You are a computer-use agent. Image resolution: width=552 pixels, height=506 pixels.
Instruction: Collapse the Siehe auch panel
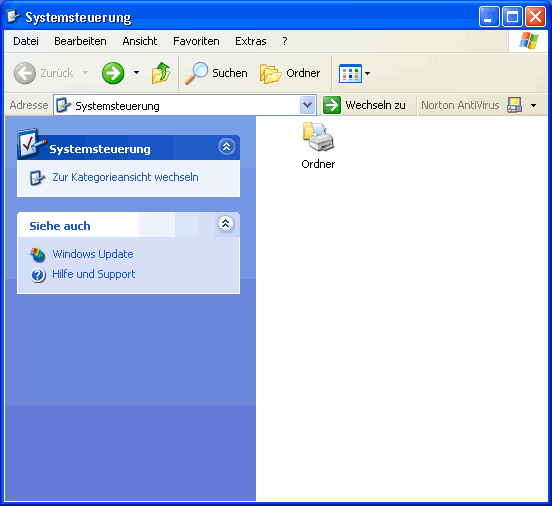pos(226,223)
